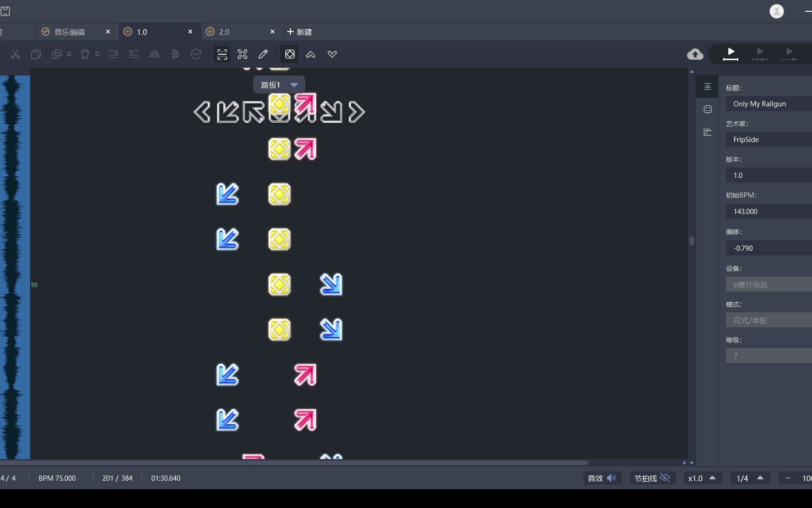Open the song info panel sidebar icon
812x508 pixels.
(x=708, y=87)
